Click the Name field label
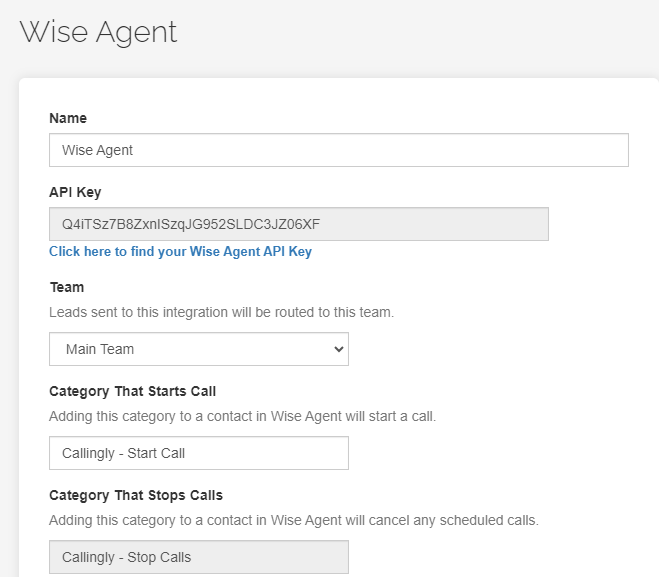The width and height of the screenshot is (659, 577). tap(68, 118)
